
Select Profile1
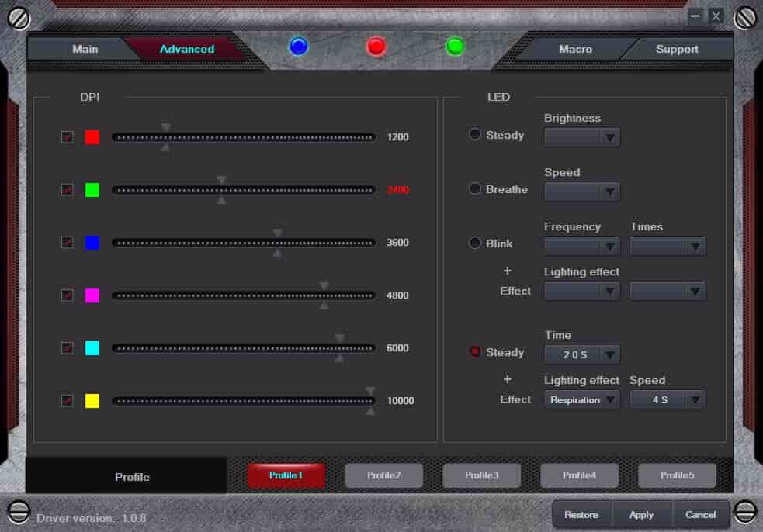coord(286,475)
